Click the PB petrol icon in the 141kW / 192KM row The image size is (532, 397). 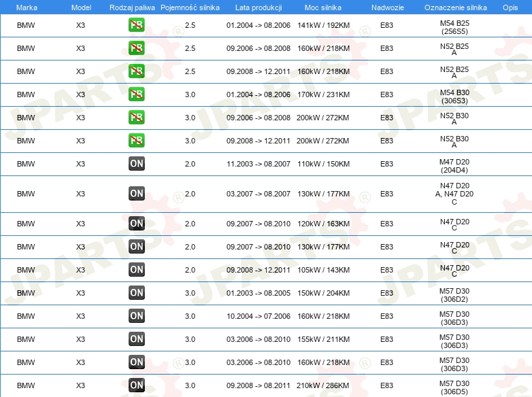[136, 25]
